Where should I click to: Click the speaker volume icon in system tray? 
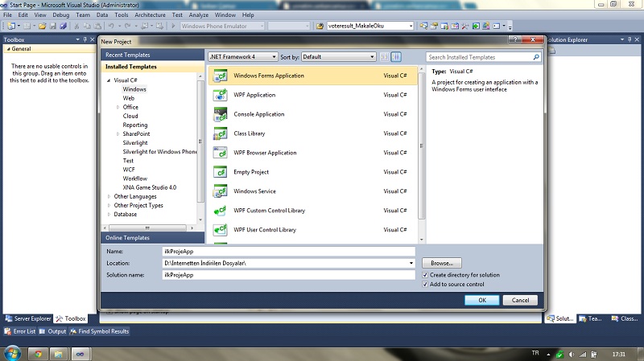coord(572,354)
